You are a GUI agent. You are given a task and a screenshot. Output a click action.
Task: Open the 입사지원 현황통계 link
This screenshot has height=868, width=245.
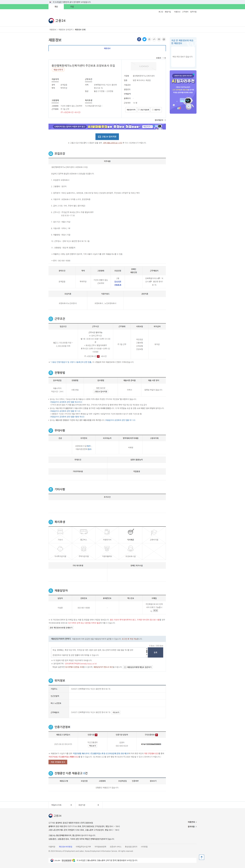(118, 283)
